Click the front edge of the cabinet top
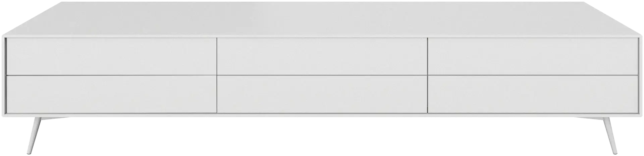The height and width of the screenshot is (156, 644). click(x=322, y=36)
